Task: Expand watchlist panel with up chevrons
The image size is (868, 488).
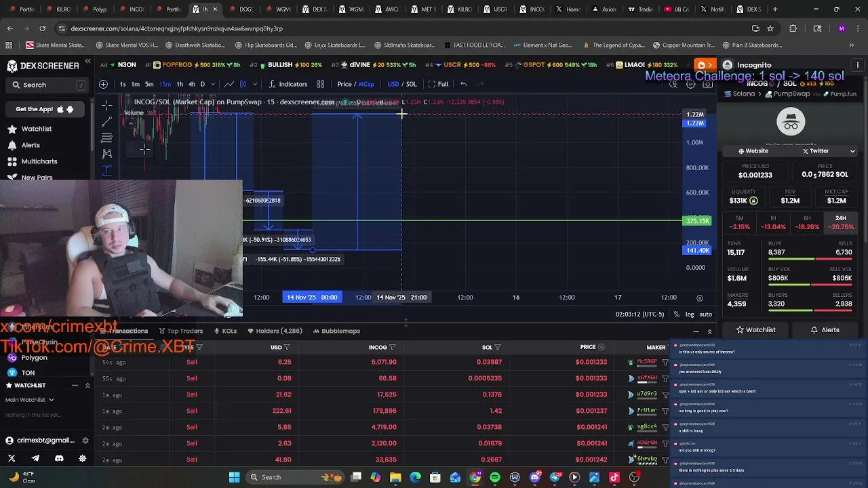Action: point(87,385)
